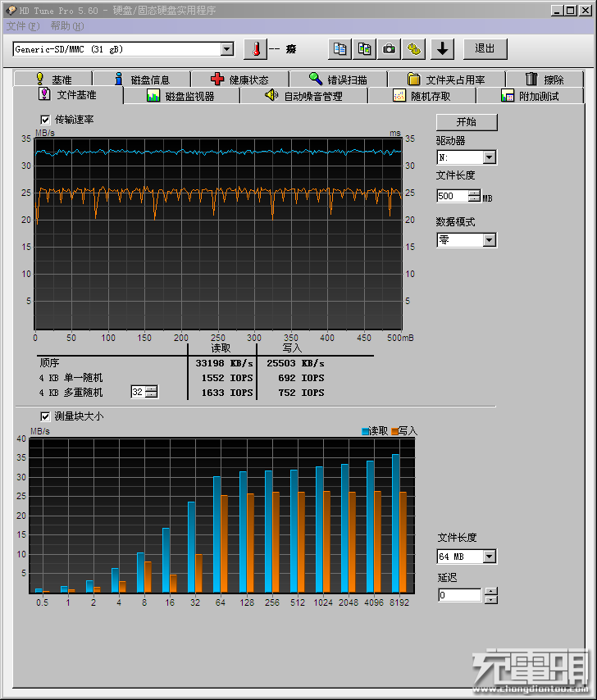
Task: Uncheck the 传输速率 transfer rate checkbox
Action: tap(46, 120)
